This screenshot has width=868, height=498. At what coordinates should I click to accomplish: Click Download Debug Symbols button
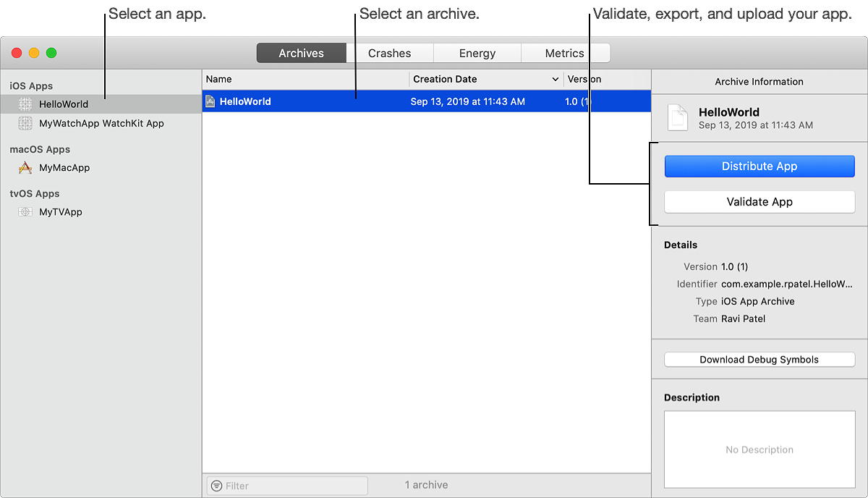[x=759, y=360]
